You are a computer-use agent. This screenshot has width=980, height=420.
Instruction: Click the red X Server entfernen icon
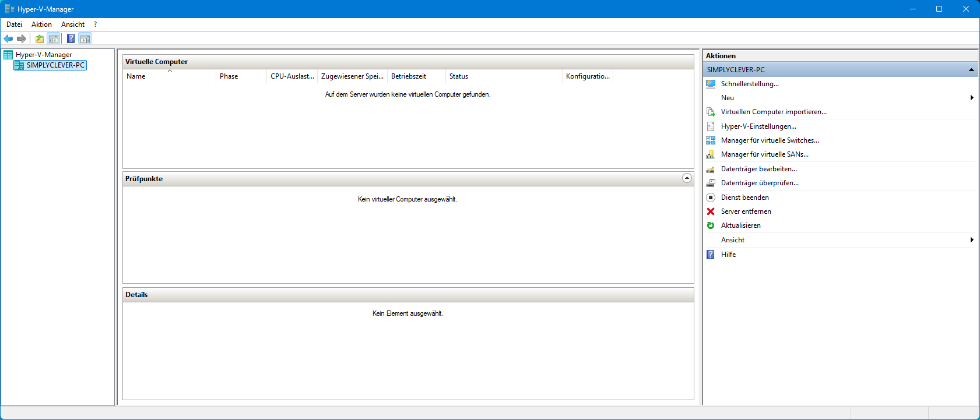[711, 211]
